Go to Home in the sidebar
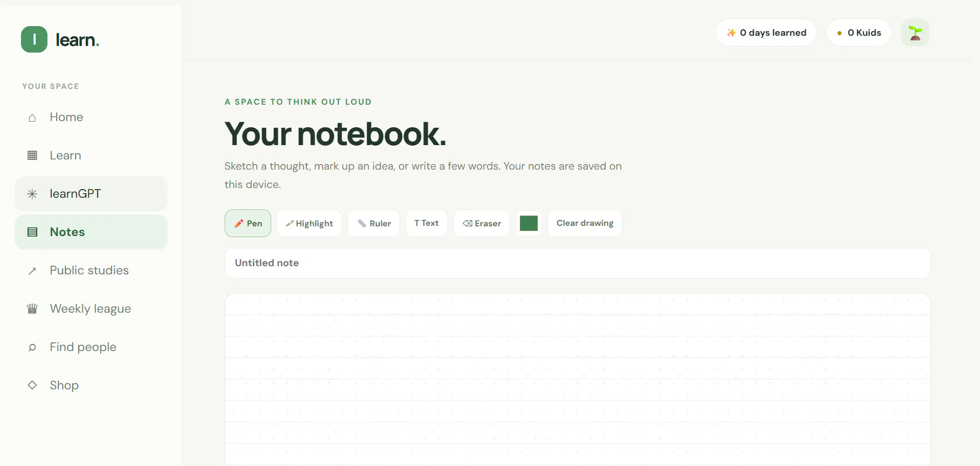Screen dimensions: 980x466 91,117
